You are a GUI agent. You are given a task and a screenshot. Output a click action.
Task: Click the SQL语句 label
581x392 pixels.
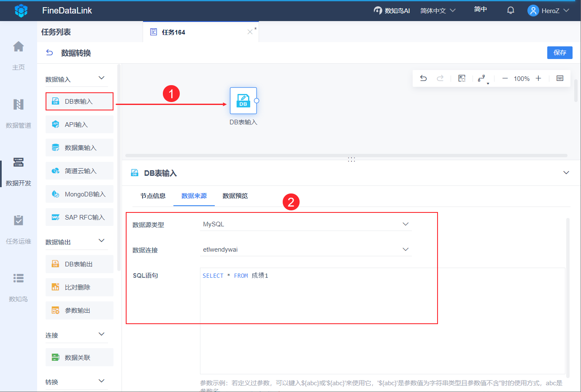click(x=146, y=276)
